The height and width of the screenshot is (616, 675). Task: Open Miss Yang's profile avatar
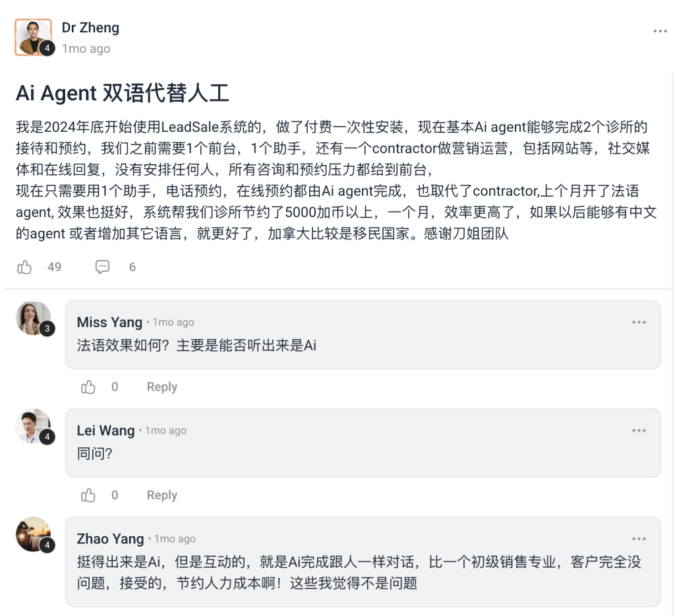34,319
